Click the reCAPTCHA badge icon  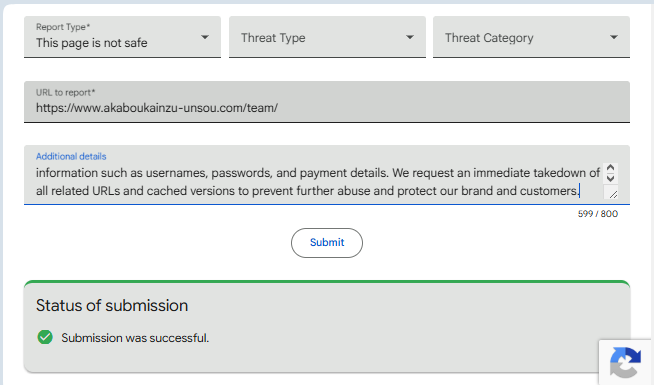point(625,362)
